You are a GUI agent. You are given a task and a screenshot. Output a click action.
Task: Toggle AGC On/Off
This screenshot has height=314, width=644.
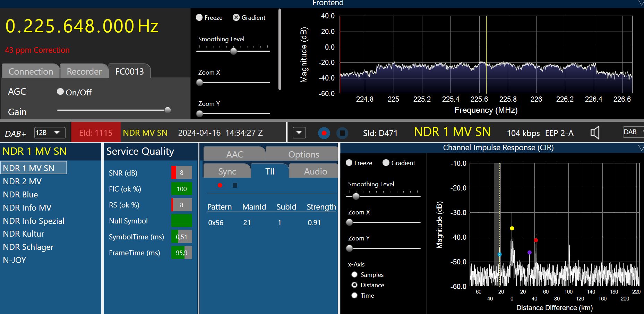point(60,92)
